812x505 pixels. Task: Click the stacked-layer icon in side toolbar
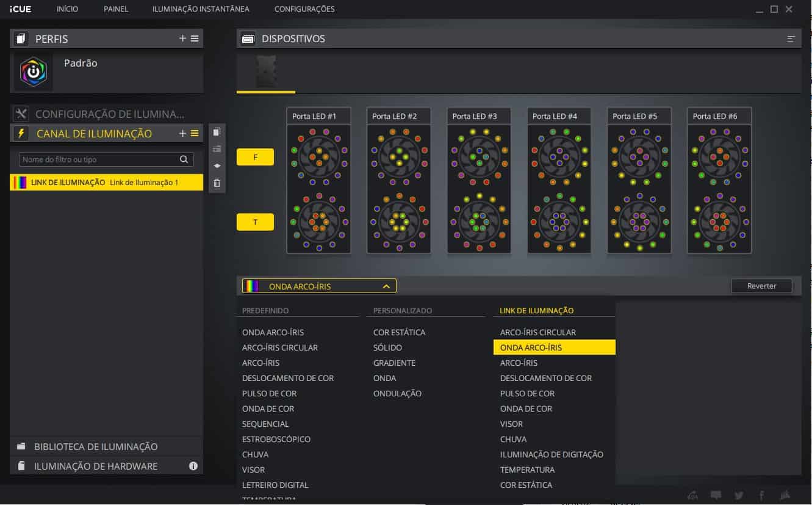coord(217,165)
